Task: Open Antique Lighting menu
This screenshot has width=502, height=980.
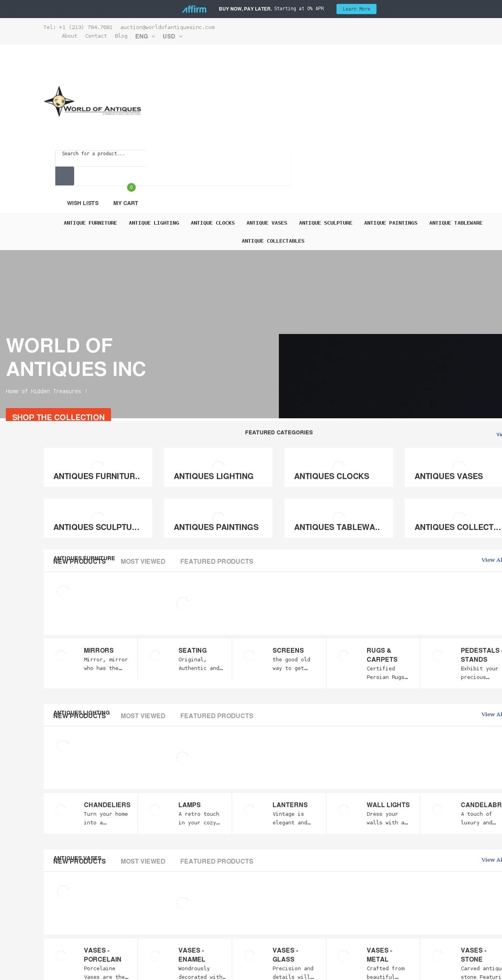Action: point(154,223)
